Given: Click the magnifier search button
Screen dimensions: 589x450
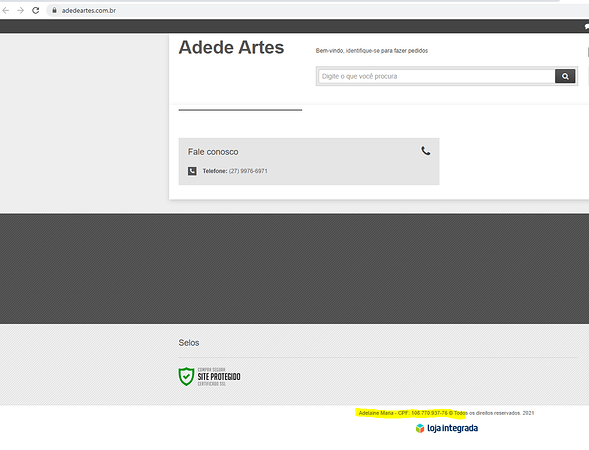Looking at the screenshot, I should pyautogui.click(x=565, y=76).
